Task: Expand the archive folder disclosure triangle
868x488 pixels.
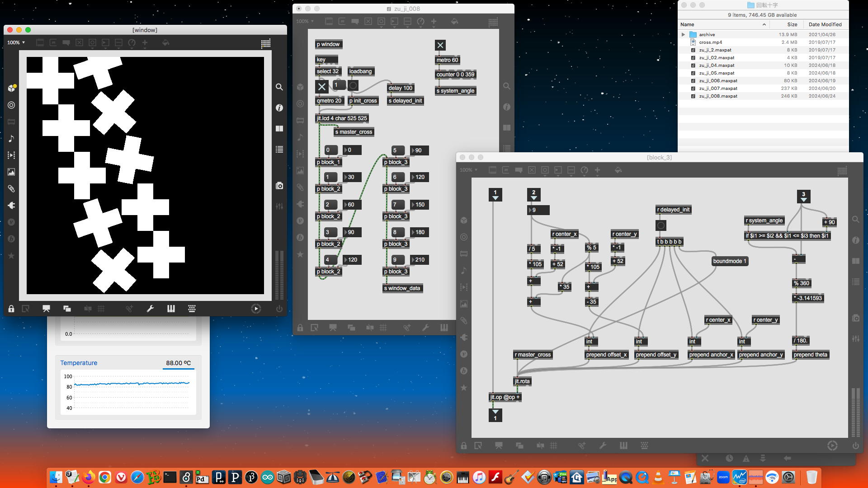Action: click(683, 34)
